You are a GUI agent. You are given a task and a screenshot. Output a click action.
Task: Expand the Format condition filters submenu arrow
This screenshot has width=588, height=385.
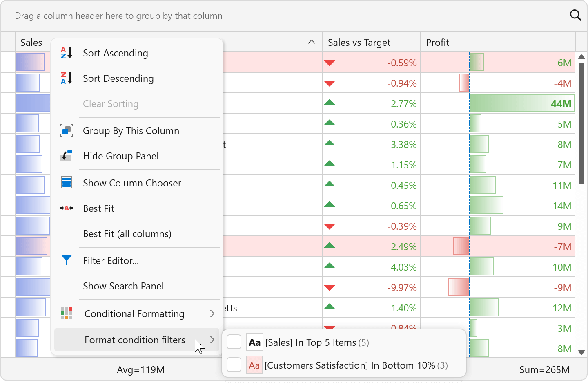pos(212,340)
